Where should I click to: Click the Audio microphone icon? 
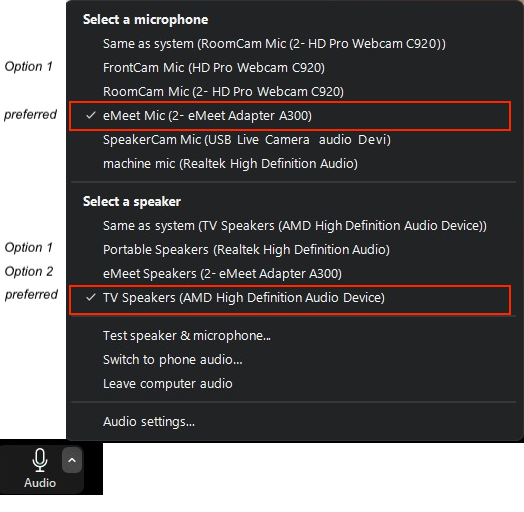(x=40, y=460)
